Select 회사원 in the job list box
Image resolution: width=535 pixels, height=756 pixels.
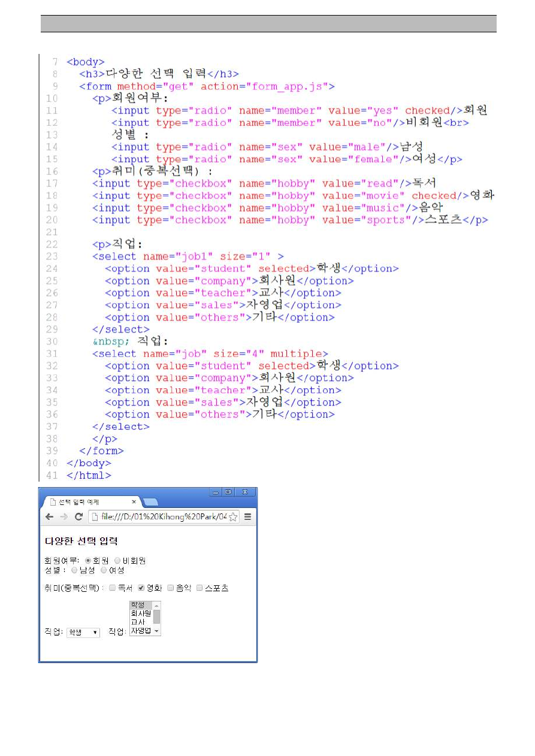point(141,613)
